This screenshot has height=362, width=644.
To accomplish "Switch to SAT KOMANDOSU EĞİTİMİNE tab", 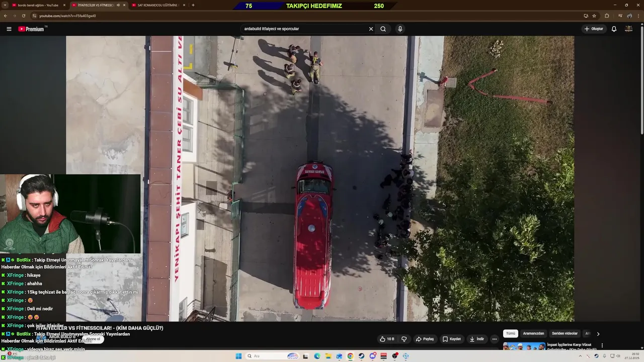I will click(158, 5).
